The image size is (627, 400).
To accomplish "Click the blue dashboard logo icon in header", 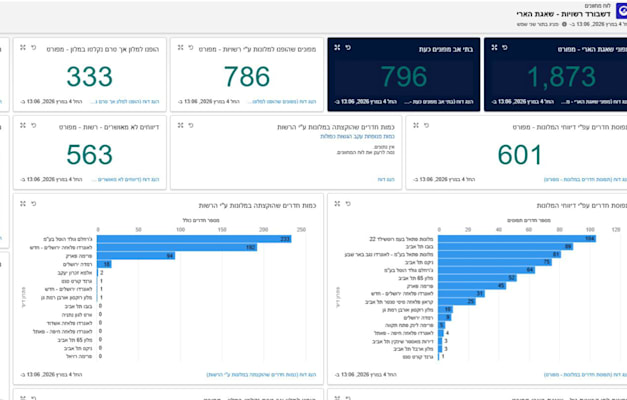I will click(621, 11).
